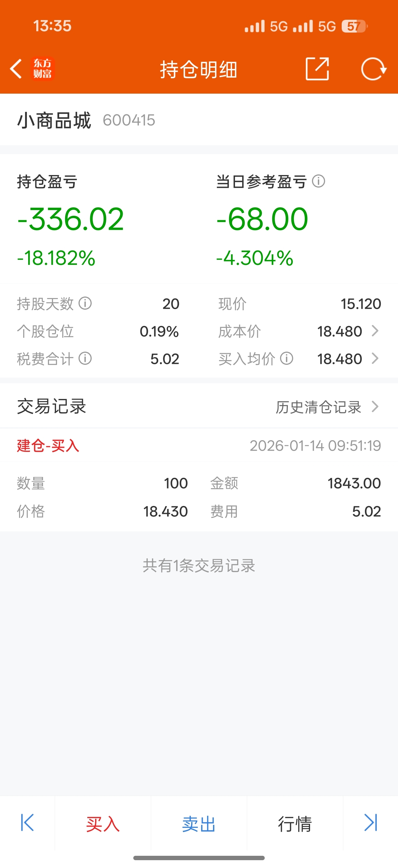Open the 历史清仓记录 chevron

(x=375, y=407)
